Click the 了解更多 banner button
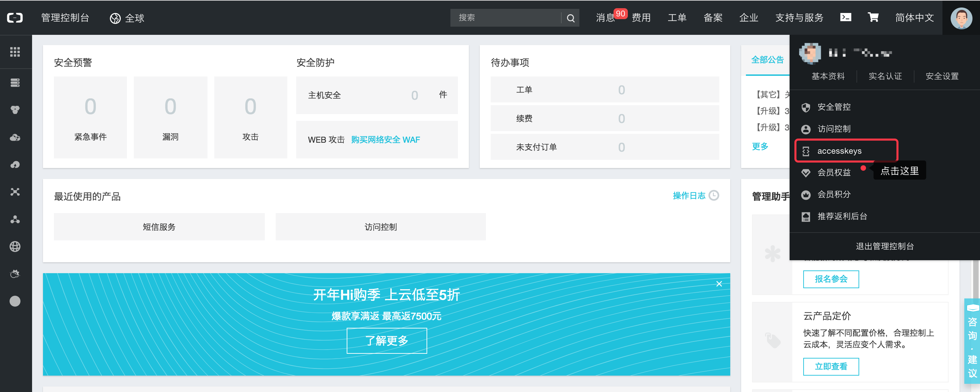Screen dimensions: 980x392 coord(387,341)
